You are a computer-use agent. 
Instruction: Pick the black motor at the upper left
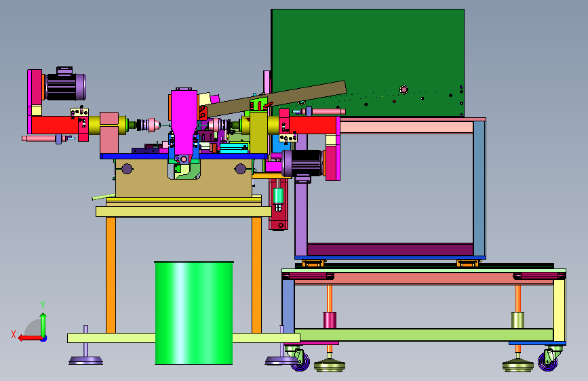(65, 87)
